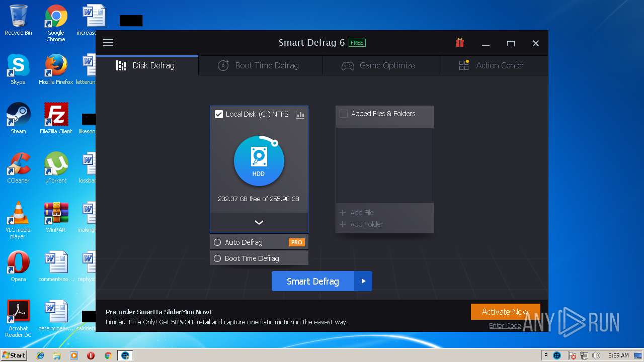The width and height of the screenshot is (644, 362).
Task: Open Recycle Bin desktop icon
Action: (18, 21)
